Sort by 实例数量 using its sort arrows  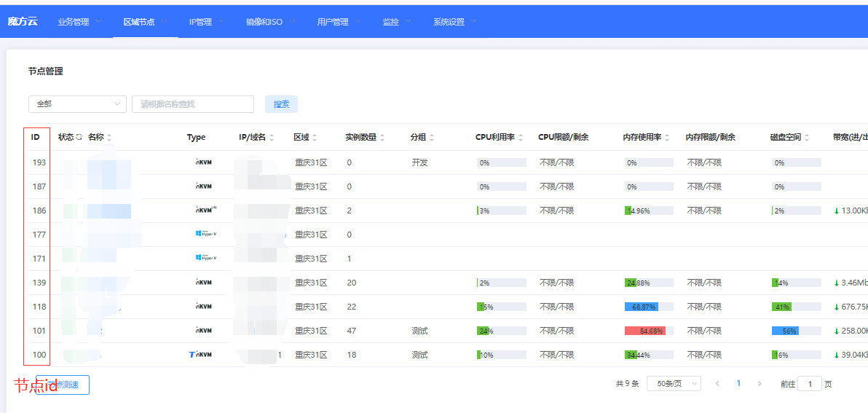(x=382, y=137)
